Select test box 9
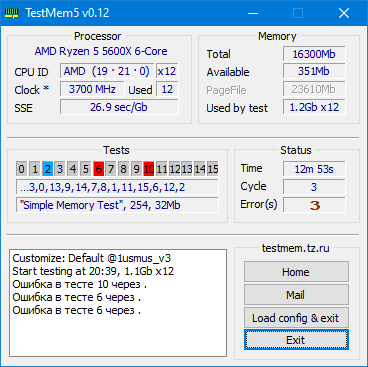This screenshot has width=368, height=367. coord(136,169)
